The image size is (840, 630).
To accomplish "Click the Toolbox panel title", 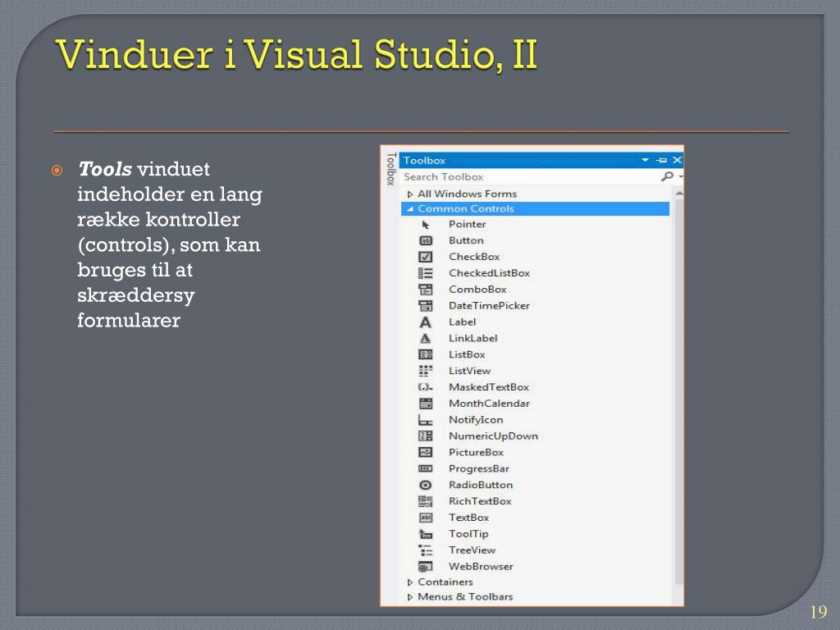I will point(424,160).
